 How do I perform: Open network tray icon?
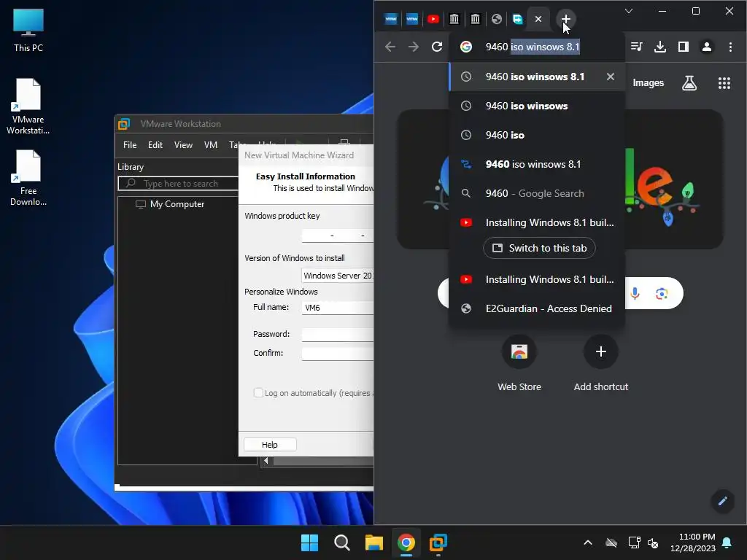(x=634, y=542)
